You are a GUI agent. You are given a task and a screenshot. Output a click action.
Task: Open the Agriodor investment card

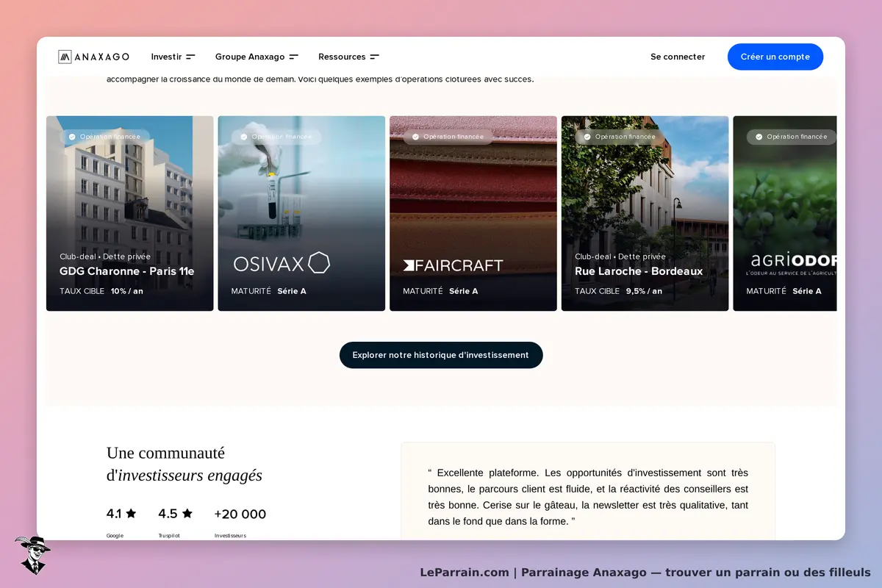pyautogui.click(x=785, y=213)
